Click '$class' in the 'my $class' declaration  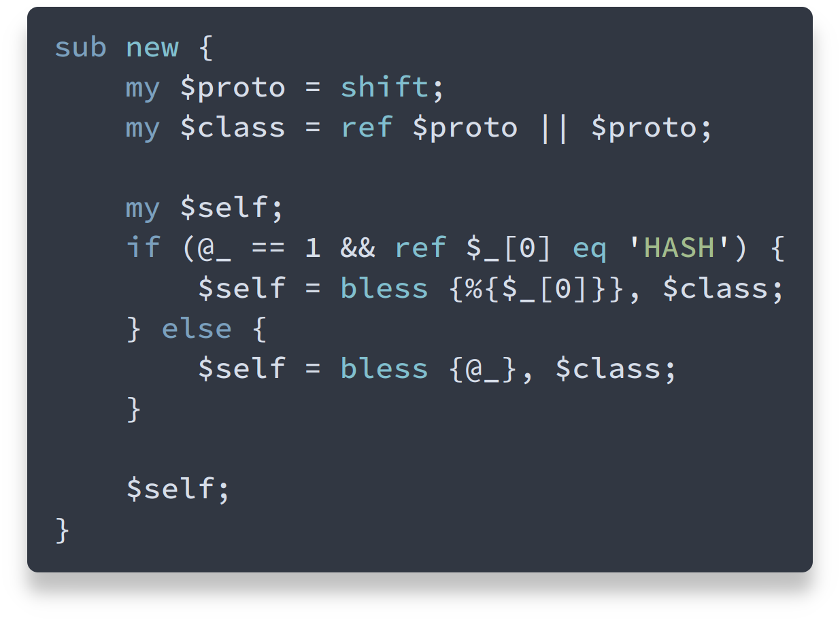click(233, 128)
